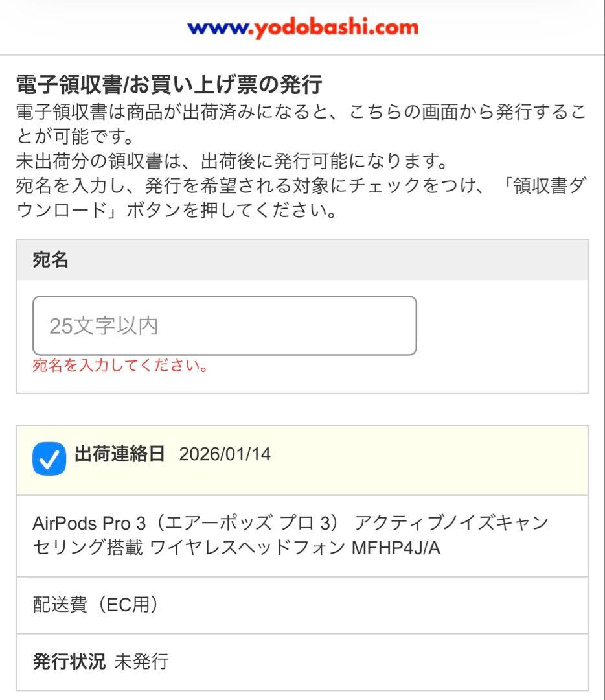
Task: Click inside the 宛名 recipient name field
Action: coord(223,325)
